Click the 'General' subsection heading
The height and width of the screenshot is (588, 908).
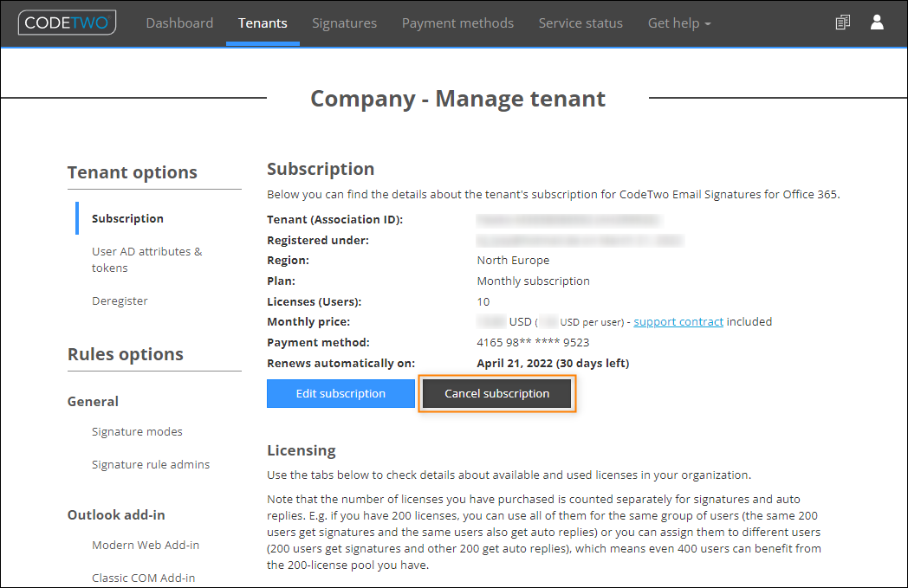(93, 402)
